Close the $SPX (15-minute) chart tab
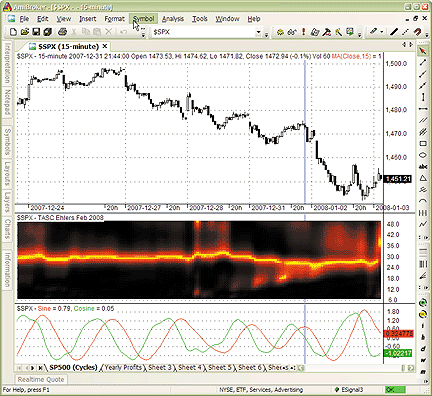This screenshot has width=432, height=396. coord(105,46)
